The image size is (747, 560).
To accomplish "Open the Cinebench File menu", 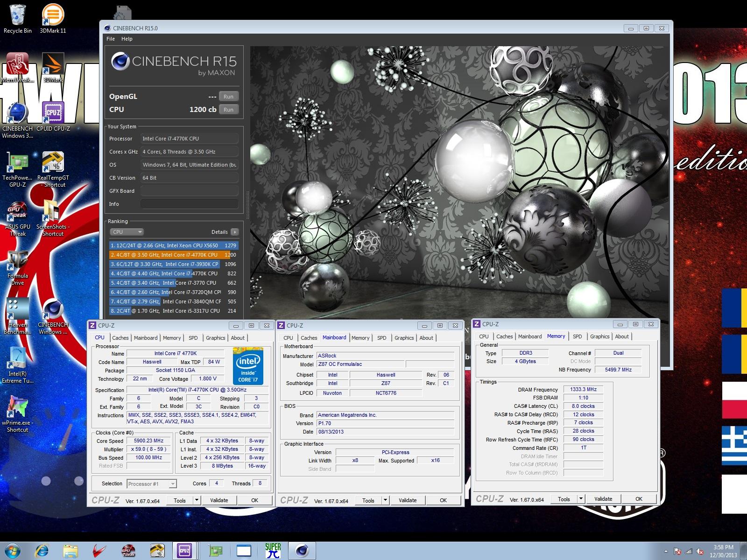I will [x=111, y=39].
